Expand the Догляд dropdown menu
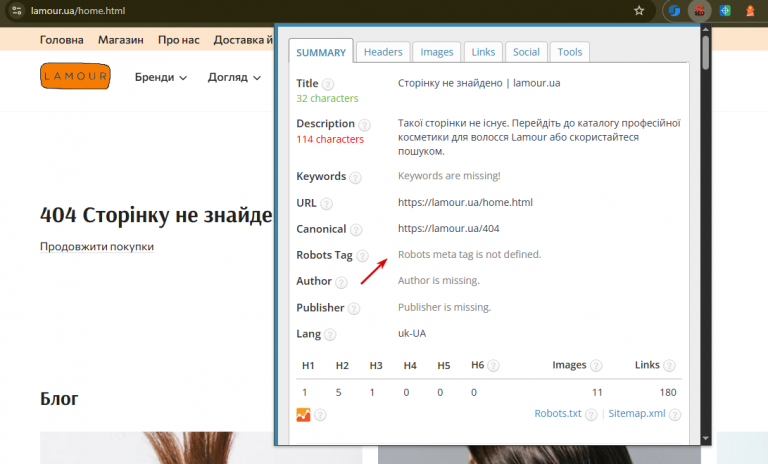 point(234,77)
